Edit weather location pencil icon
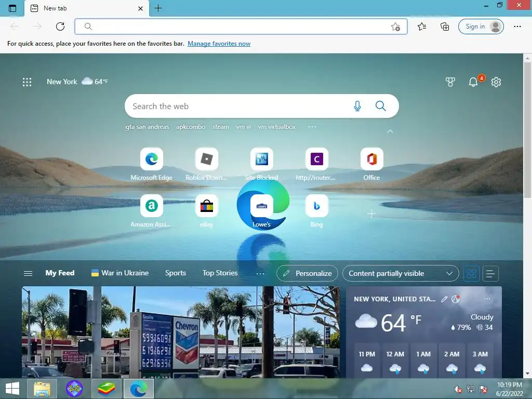 click(x=444, y=299)
